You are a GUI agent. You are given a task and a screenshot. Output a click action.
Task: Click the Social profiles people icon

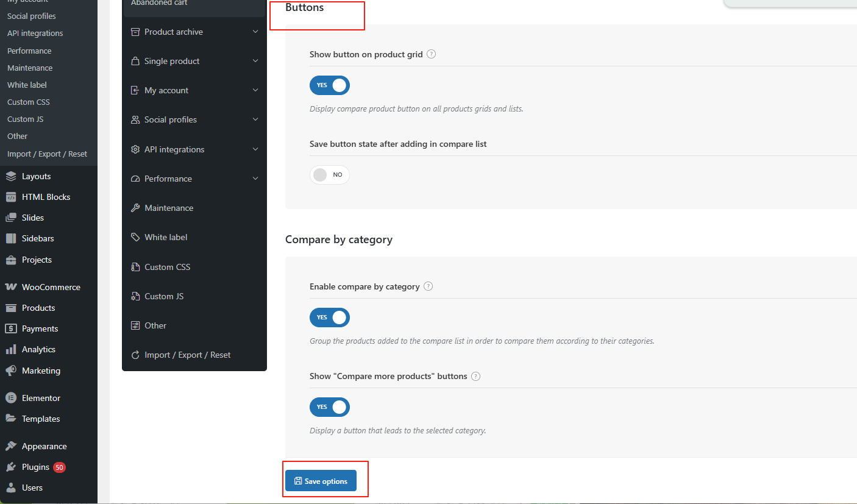point(135,119)
